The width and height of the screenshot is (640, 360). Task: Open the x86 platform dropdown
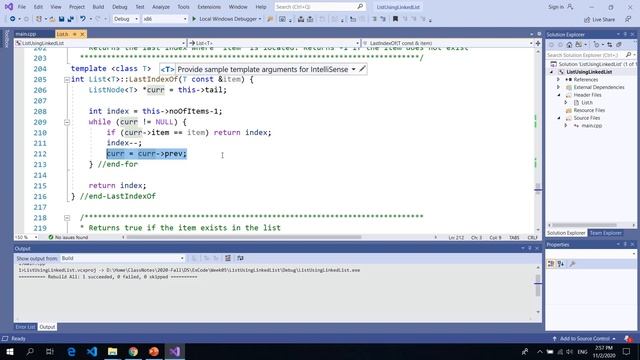tap(164, 19)
